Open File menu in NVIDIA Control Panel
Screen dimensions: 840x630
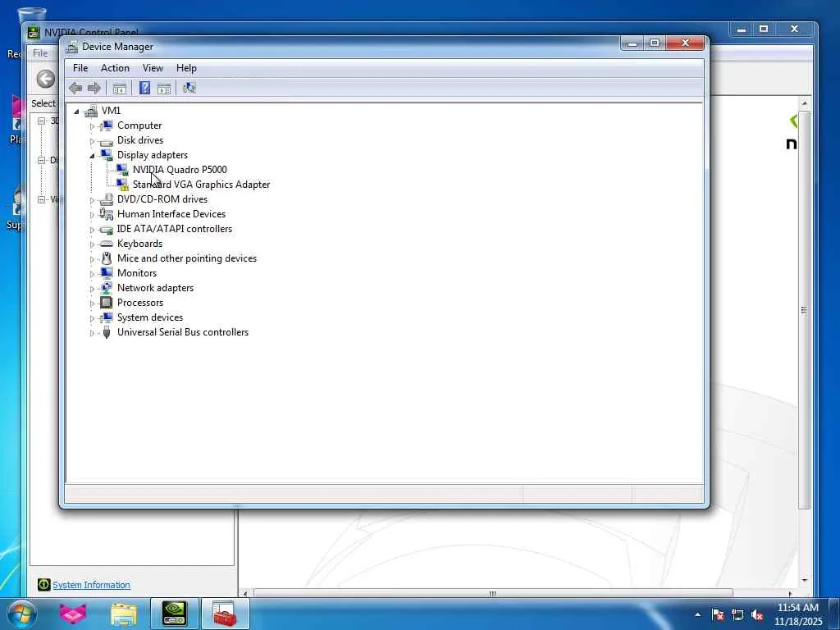click(x=40, y=53)
